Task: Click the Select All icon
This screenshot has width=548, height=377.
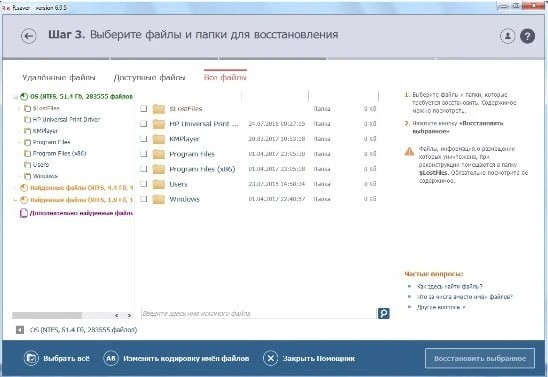Action: [31, 358]
